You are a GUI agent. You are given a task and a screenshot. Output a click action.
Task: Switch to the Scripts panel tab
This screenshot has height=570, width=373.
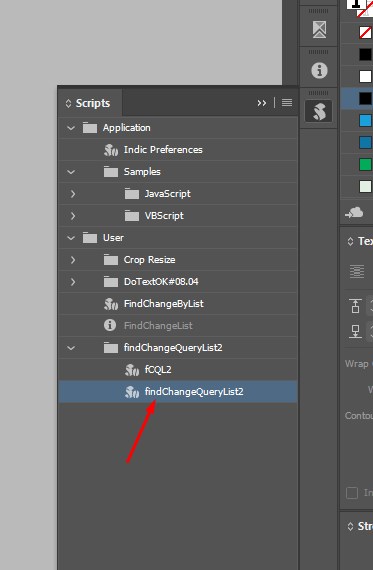pos(90,103)
